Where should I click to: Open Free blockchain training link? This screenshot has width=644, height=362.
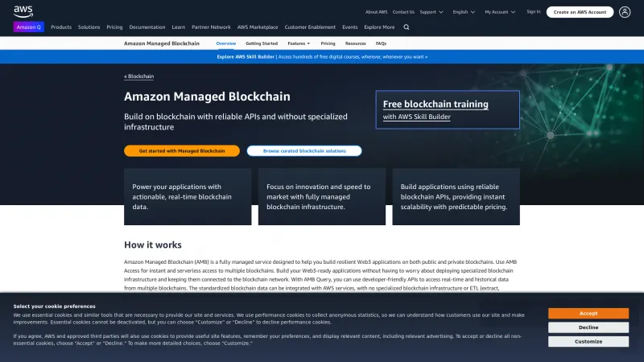[436, 104]
